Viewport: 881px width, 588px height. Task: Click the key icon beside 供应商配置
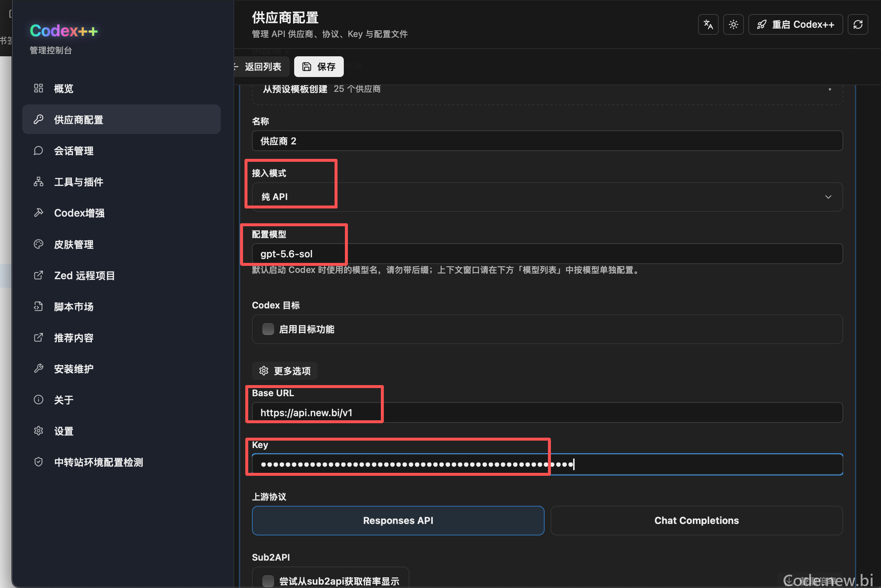click(x=38, y=119)
